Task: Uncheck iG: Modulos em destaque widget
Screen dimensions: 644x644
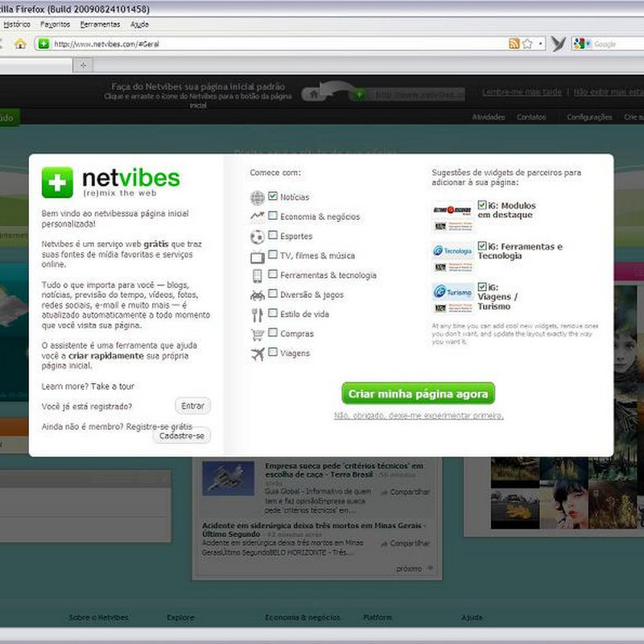Action: 482,205
